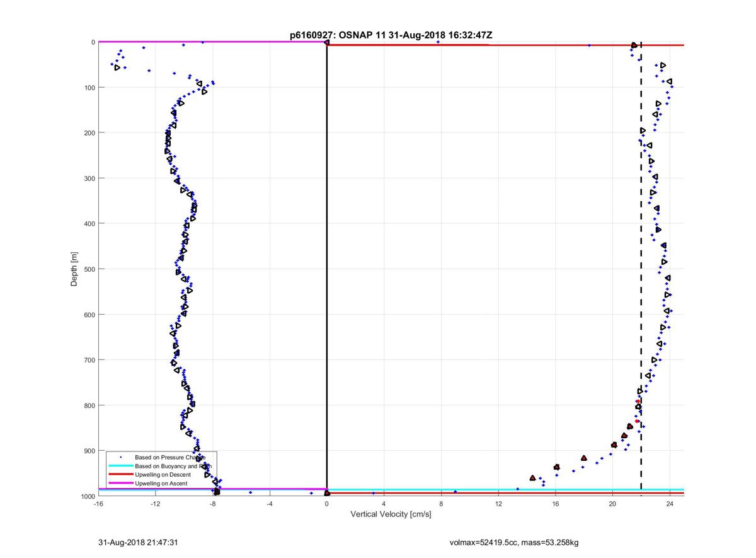756x558 pixels.
Task: Click the "volmax=52419.5cc, mass=53.258kg" footer text
Action: tap(515, 542)
